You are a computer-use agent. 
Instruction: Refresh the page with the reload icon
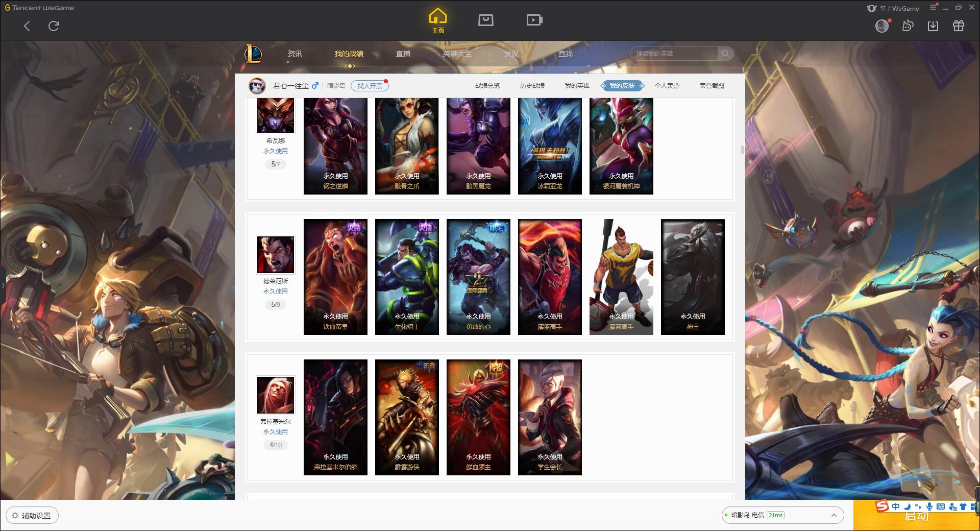pos(54,26)
